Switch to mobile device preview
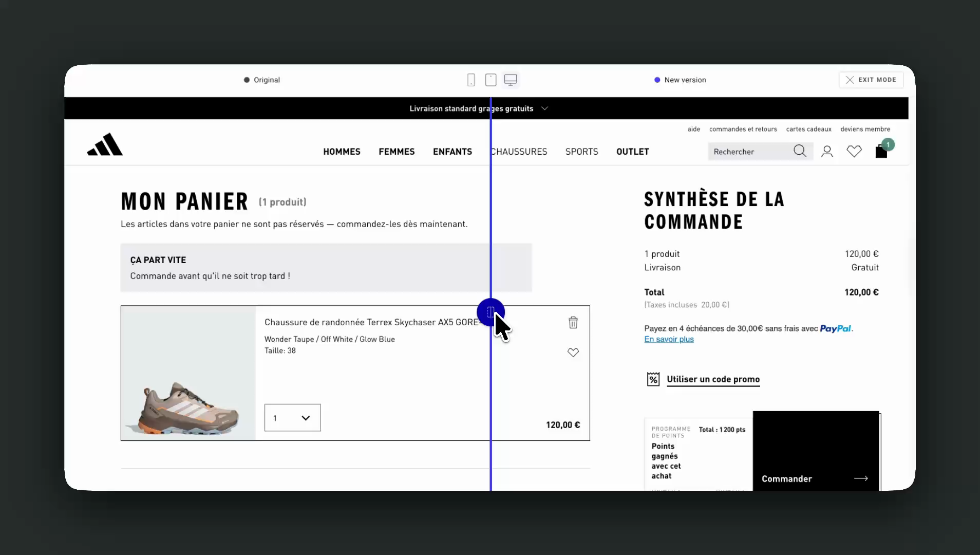Viewport: 980px width, 555px height. 471,80
